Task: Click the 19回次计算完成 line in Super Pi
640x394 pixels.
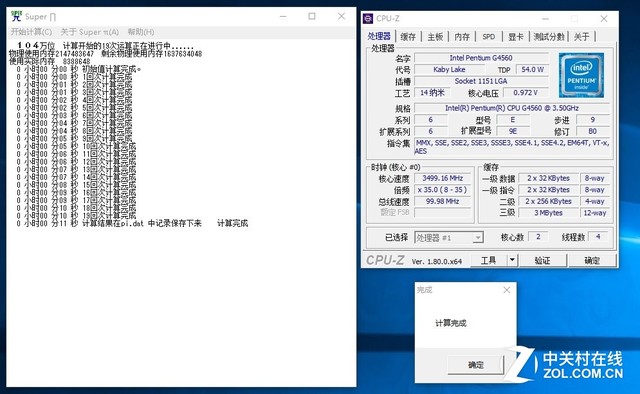Action: coord(76,215)
